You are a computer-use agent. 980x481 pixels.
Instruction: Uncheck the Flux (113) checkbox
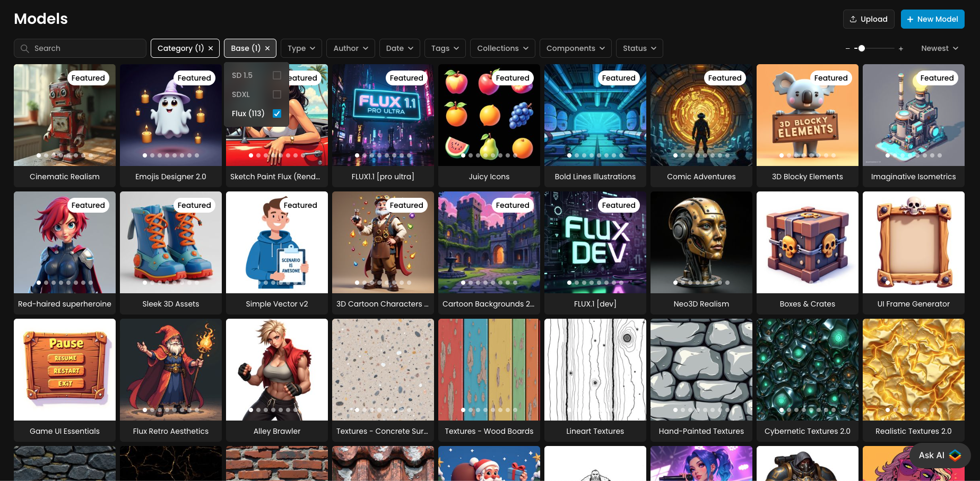(x=276, y=113)
